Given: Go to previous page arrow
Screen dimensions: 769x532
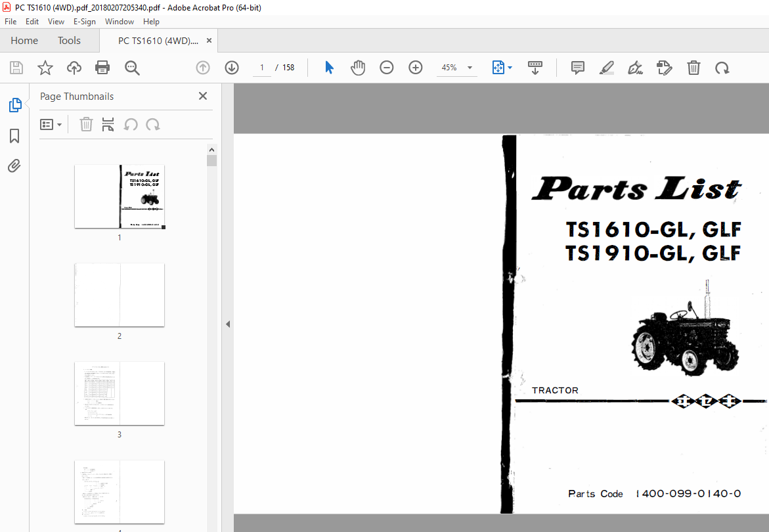Looking at the screenshot, I should tap(202, 68).
